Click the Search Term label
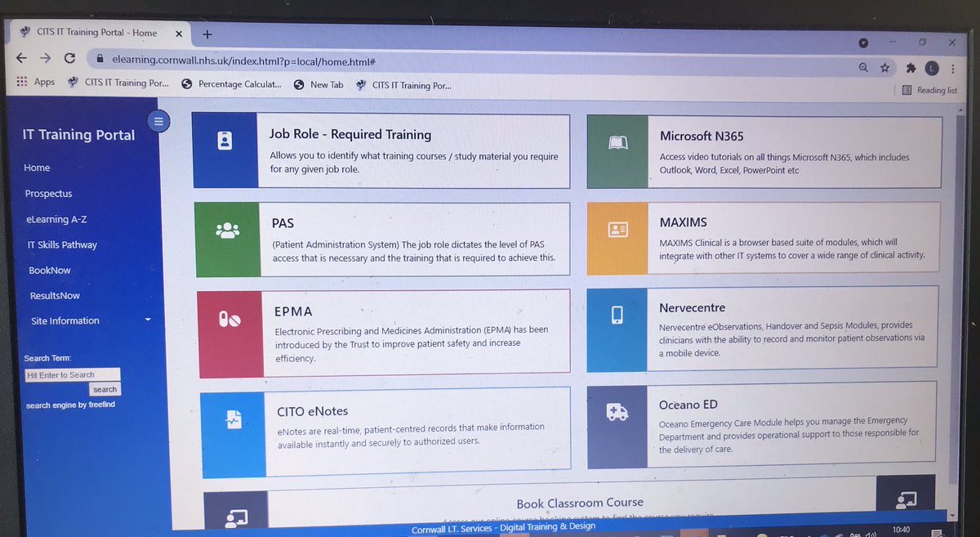 pyautogui.click(x=47, y=358)
